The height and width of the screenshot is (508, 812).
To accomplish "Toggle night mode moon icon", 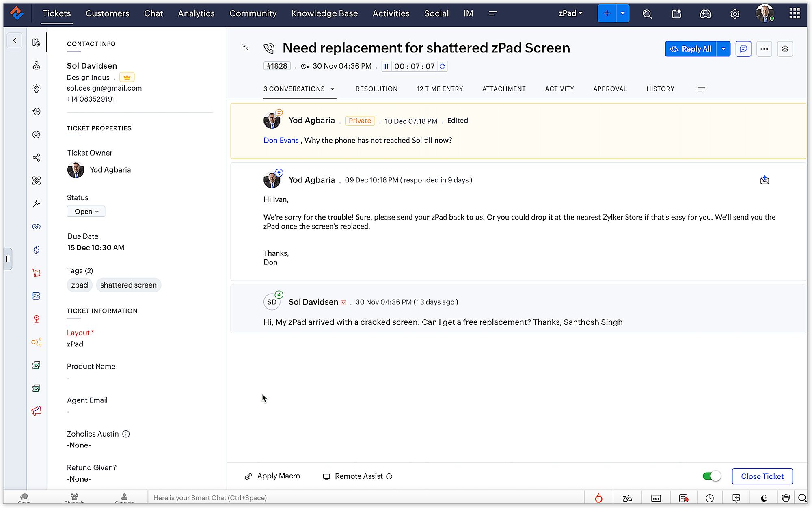I will coord(764,498).
